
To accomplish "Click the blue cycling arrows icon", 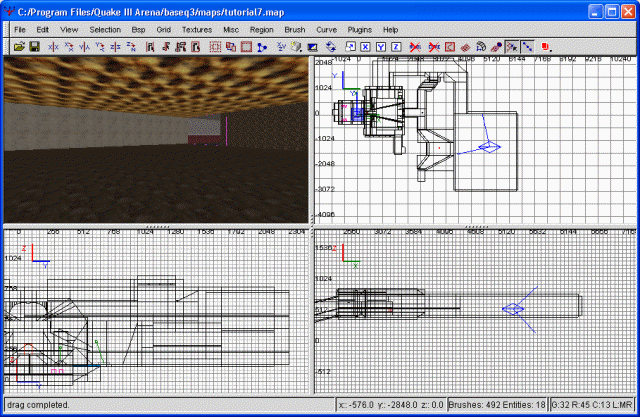I will [331, 47].
